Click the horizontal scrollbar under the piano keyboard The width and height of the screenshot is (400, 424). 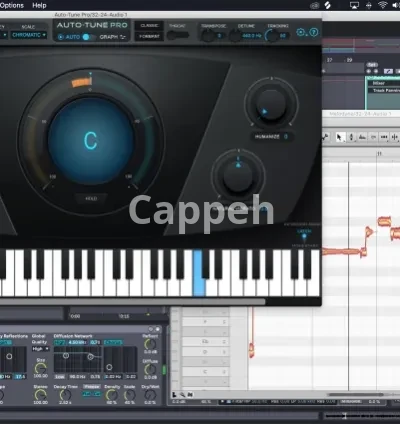(x=133, y=302)
